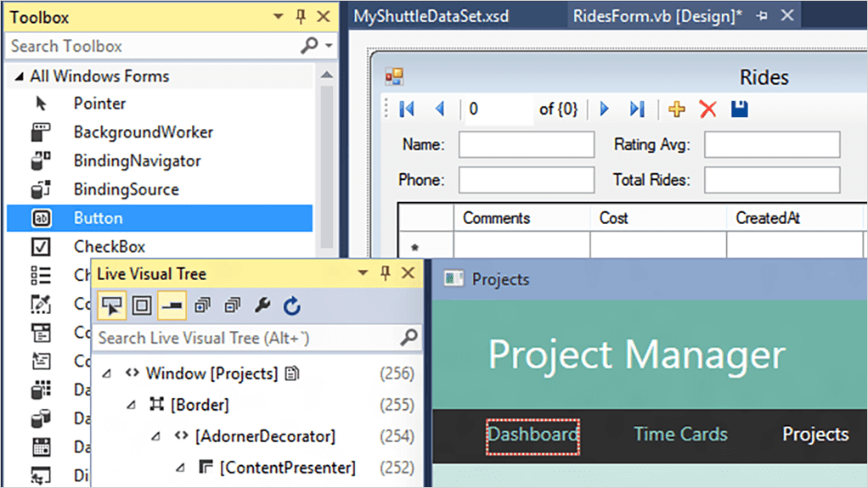Click the yellow Add New record icon
Viewport: 868px width, 488px height.
click(x=677, y=109)
